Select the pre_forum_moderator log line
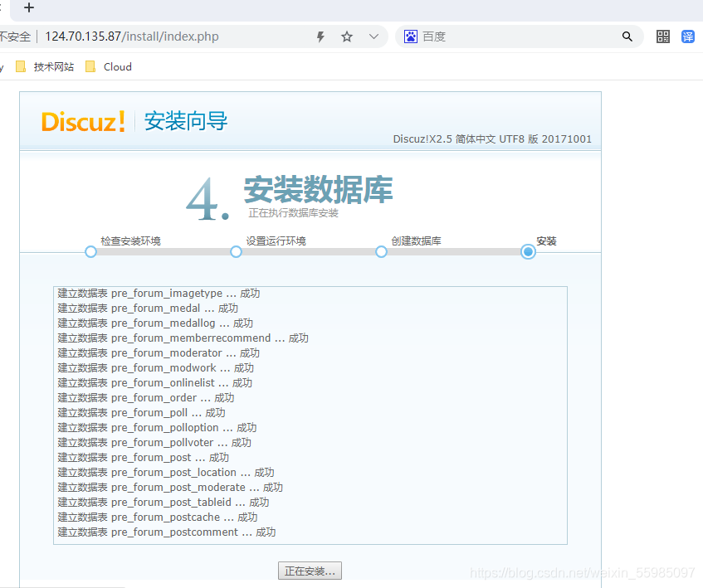The image size is (703, 588). click(x=159, y=353)
